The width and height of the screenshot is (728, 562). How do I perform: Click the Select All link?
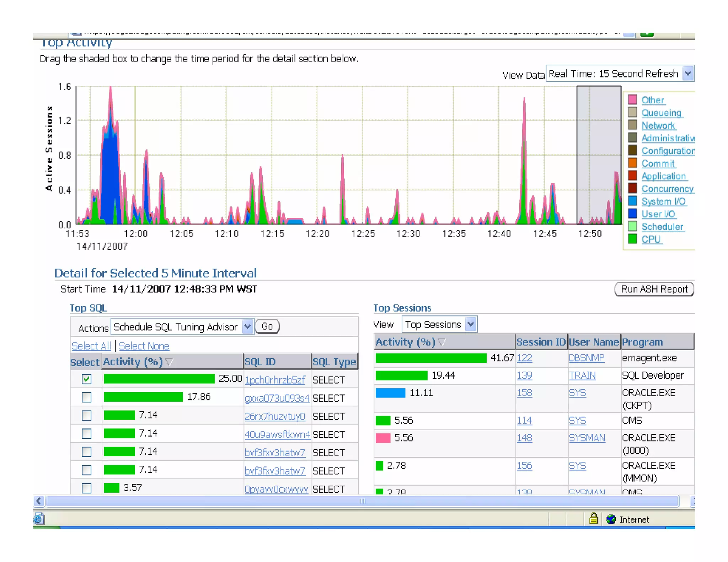click(x=91, y=346)
